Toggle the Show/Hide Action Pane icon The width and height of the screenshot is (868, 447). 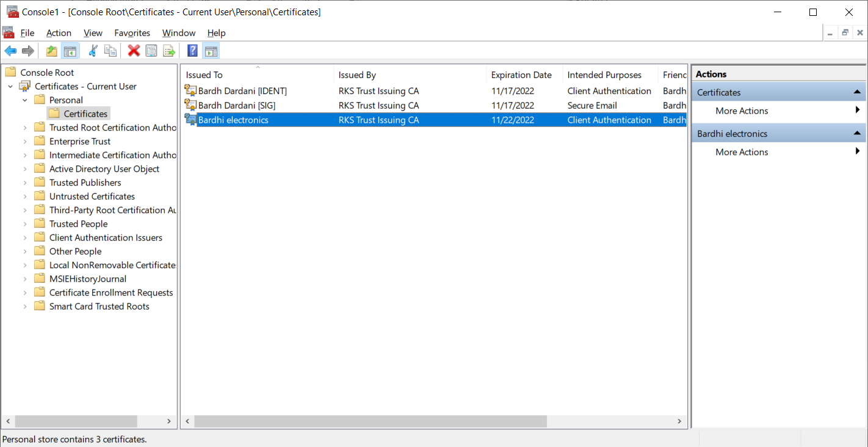pos(211,51)
